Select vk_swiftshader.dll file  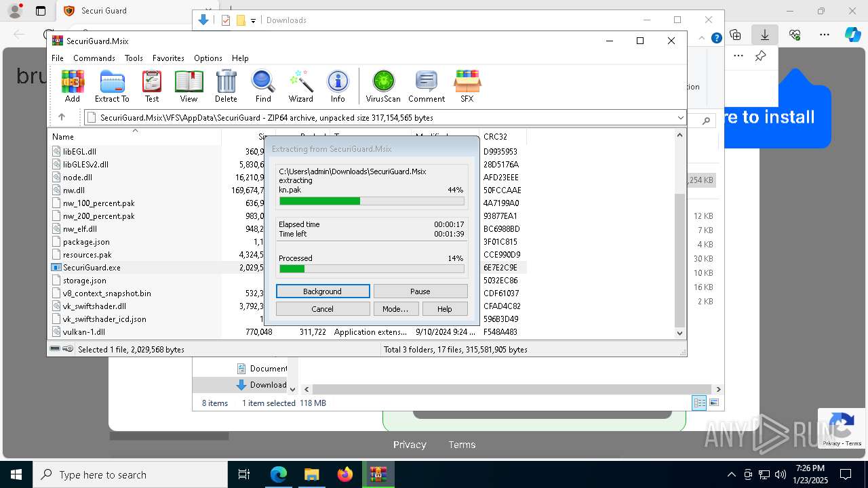pos(94,306)
